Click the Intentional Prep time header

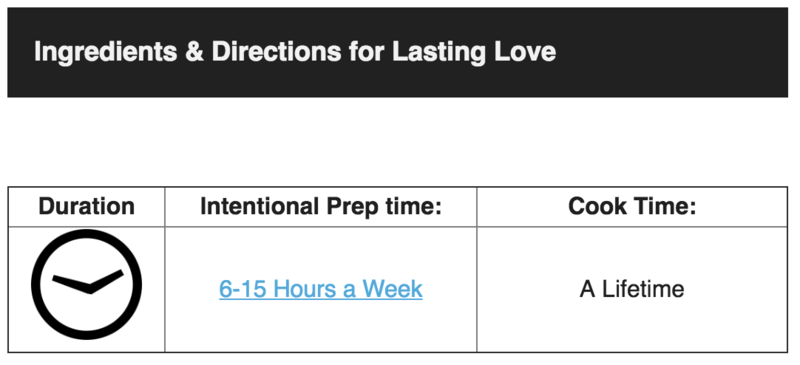[x=321, y=206]
